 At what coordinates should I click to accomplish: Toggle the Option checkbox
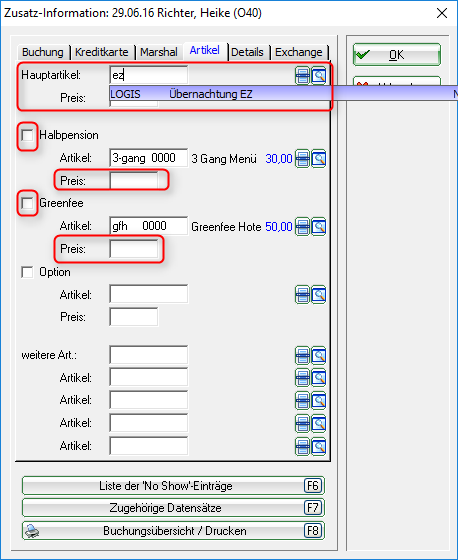(x=28, y=272)
